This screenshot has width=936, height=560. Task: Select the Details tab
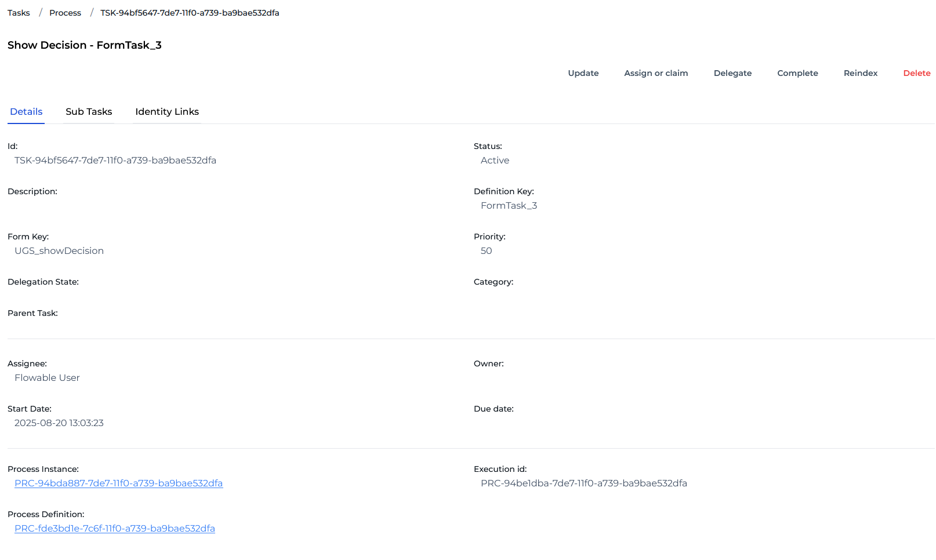[26, 111]
